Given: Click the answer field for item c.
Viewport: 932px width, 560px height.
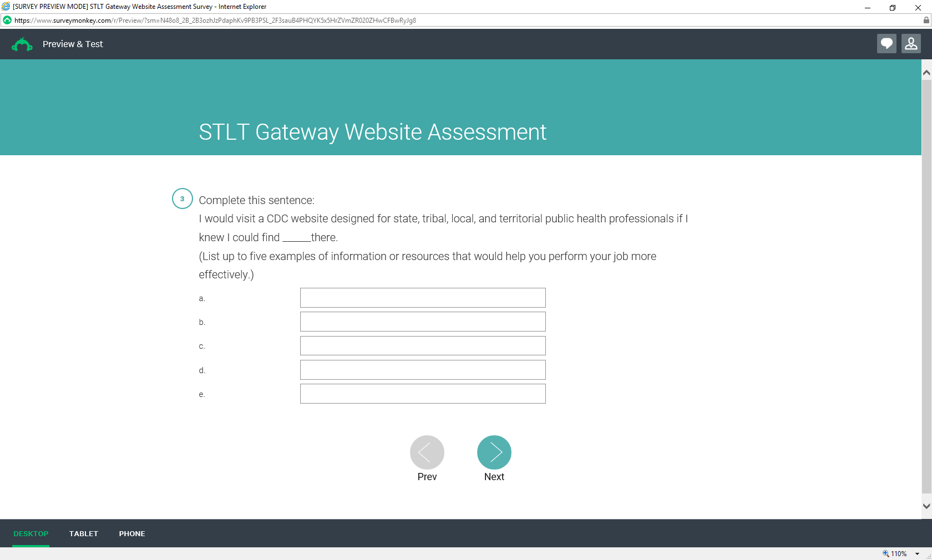Looking at the screenshot, I should tap(423, 346).
